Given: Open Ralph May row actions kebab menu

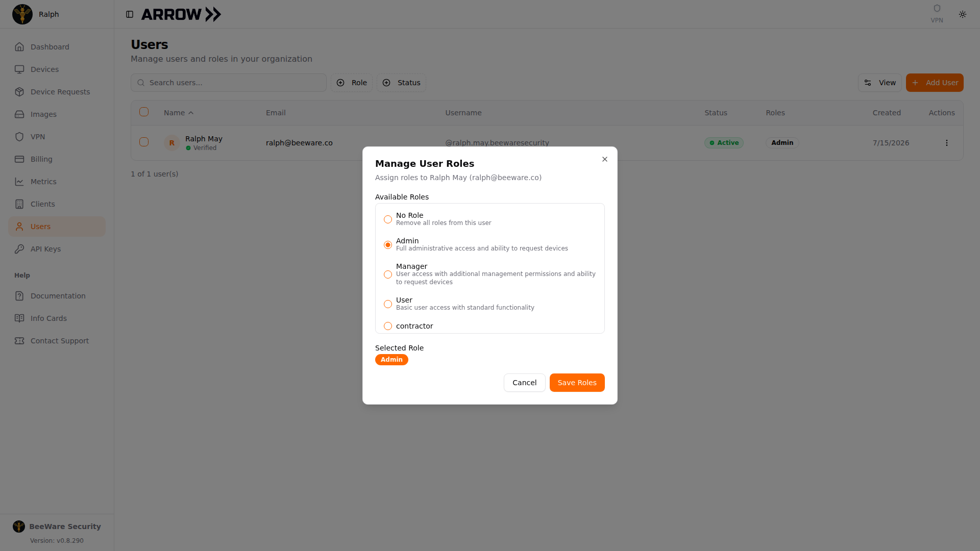Looking at the screenshot, I should (x=946, y=143).
